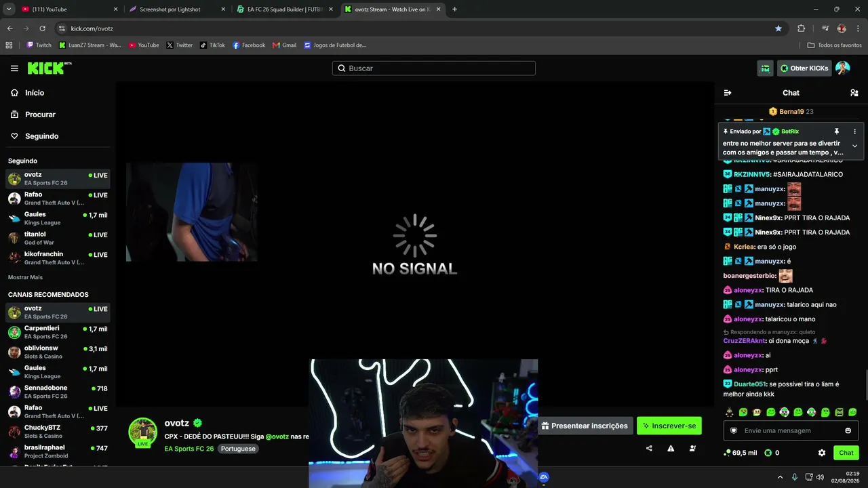The width and height of the screenshot is (868, 488).
Task: Open the browser apps grid icon
Action: coord(9,45)
